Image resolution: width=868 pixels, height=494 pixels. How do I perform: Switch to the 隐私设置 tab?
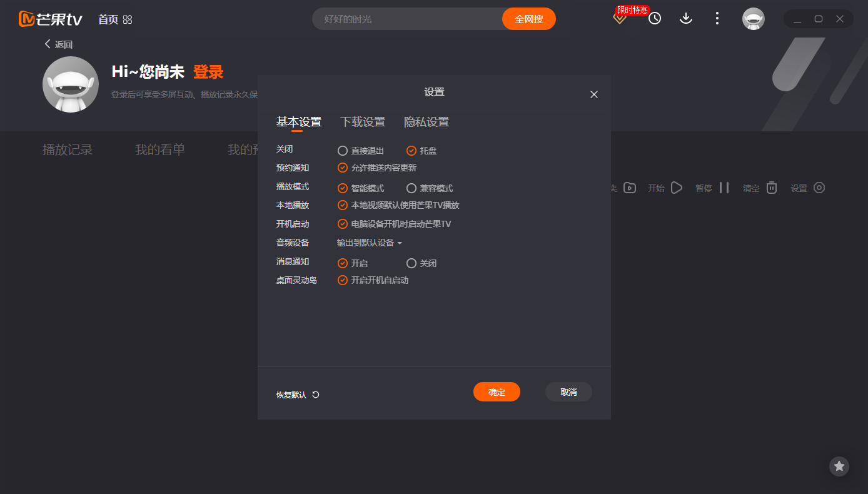[x=426, y=122]
